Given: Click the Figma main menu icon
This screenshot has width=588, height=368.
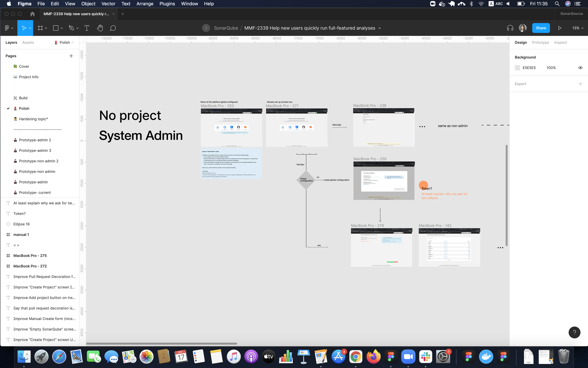Looking at the screenshot, I should coord(7,28).
